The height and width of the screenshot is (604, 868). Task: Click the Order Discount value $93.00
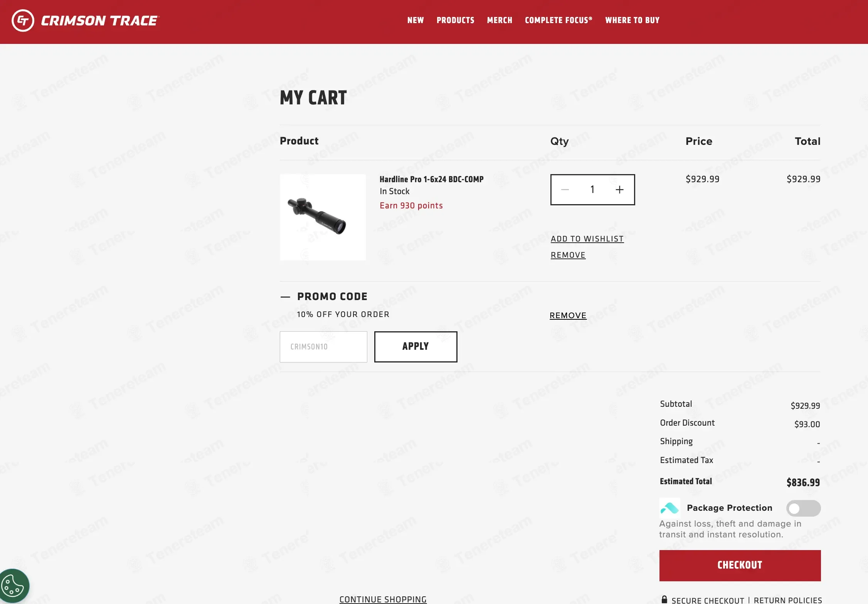(807, 424)
